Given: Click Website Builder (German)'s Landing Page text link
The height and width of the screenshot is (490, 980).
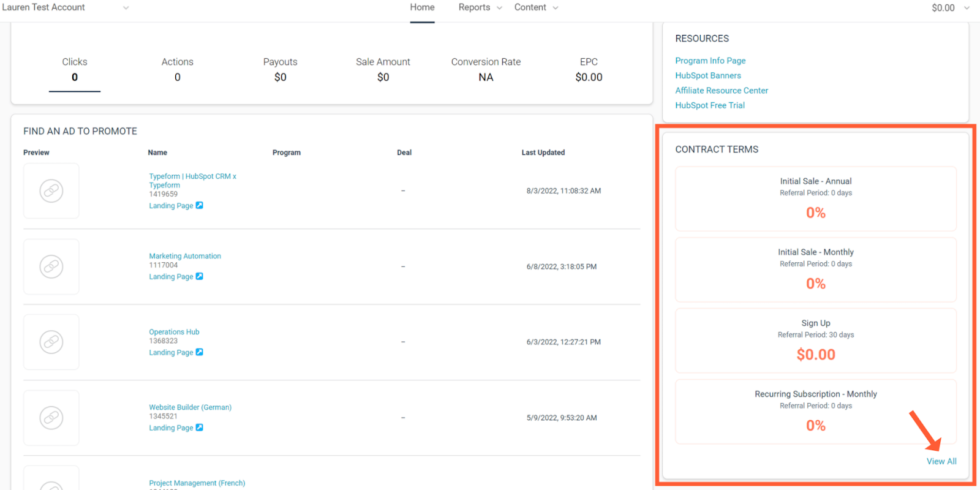Looking at the screenshot, I should (x=171, y=428).
